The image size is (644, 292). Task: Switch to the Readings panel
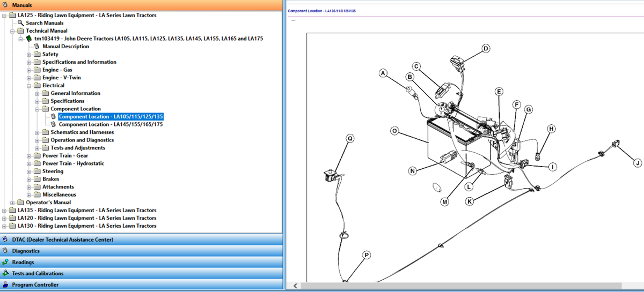(x=141, y=262)
